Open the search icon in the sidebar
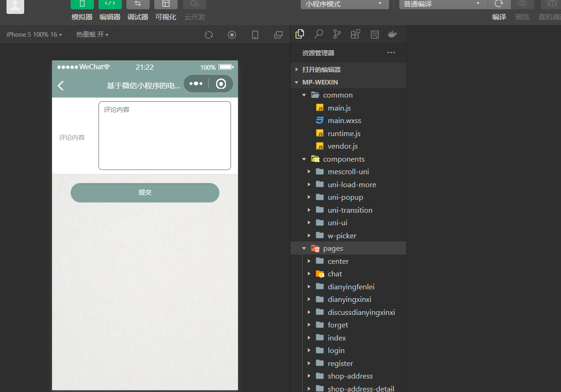The height and width of the screenshot is (392, 561). click(319, 34)
